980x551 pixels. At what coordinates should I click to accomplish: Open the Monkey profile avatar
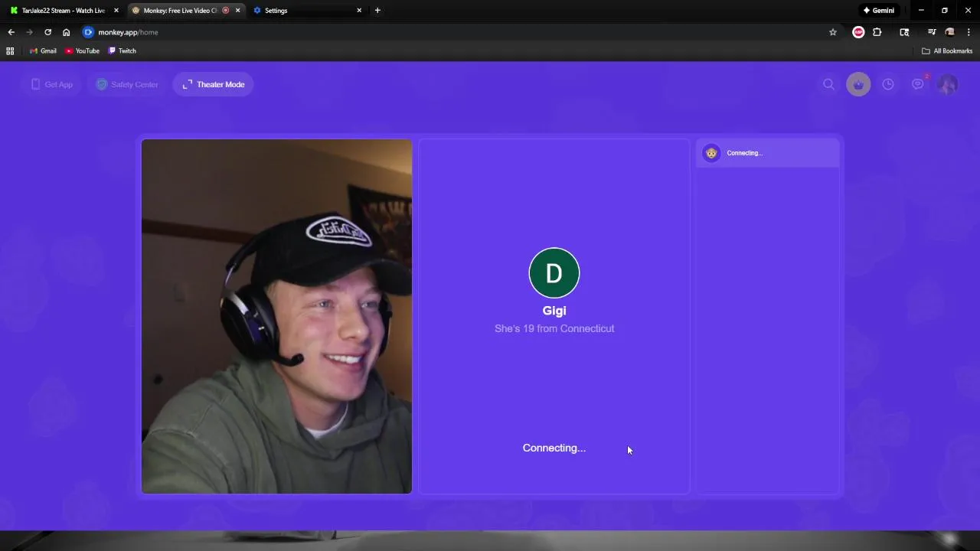pyautogui.click(x=948, y=84)
